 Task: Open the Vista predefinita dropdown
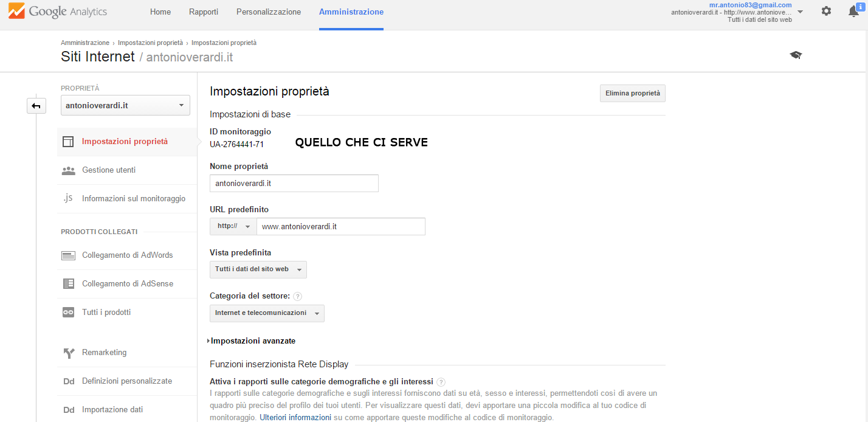pos(258,269)
